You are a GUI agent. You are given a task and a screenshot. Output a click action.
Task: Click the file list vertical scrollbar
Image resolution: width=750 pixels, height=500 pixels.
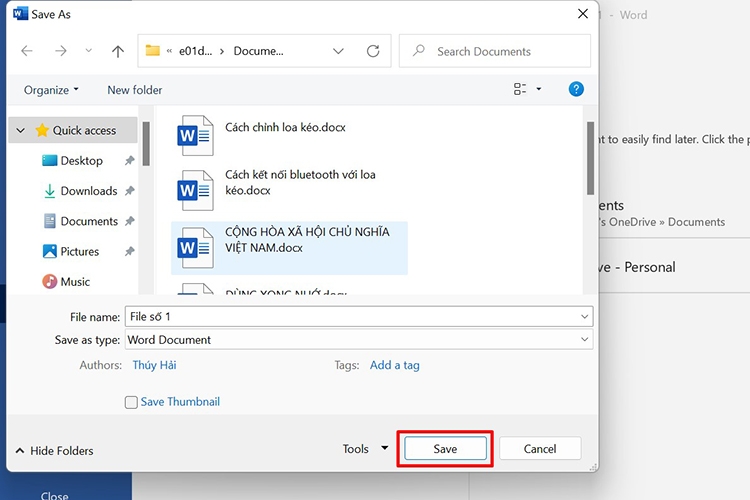[x=591, y=158]
